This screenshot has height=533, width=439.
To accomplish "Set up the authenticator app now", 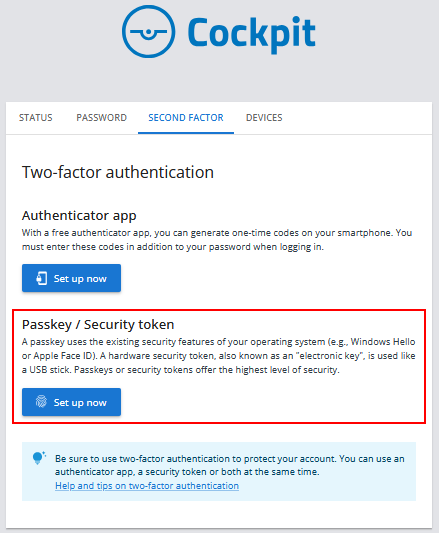I will pyautogui.click(x=71, y=278).
